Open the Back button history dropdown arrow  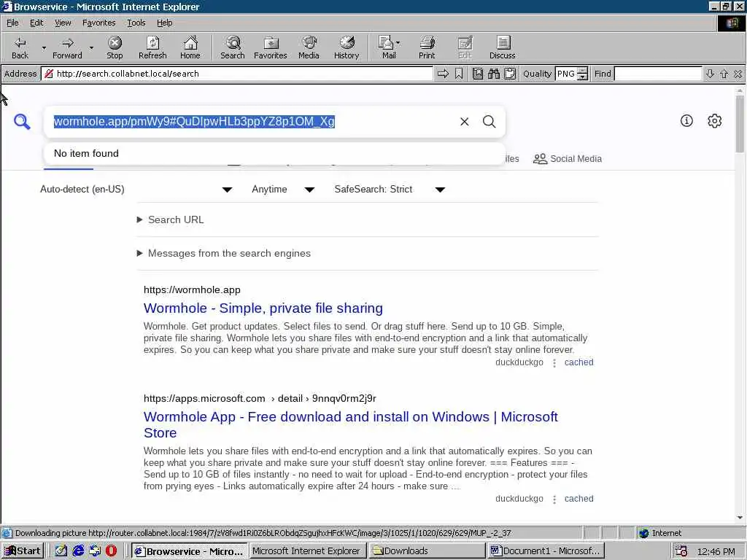pos(44,47)
